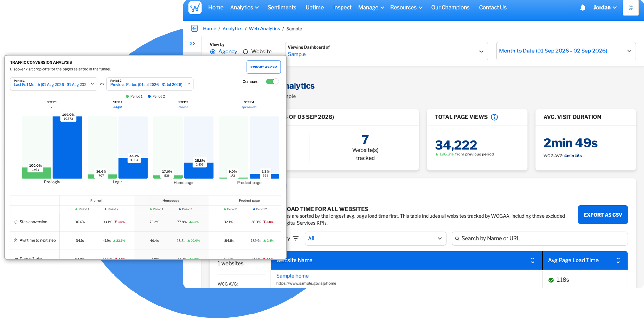This screenshot has width=644, height=318.
Task: Click the Step conversion row icon
Action: (16, 222)
